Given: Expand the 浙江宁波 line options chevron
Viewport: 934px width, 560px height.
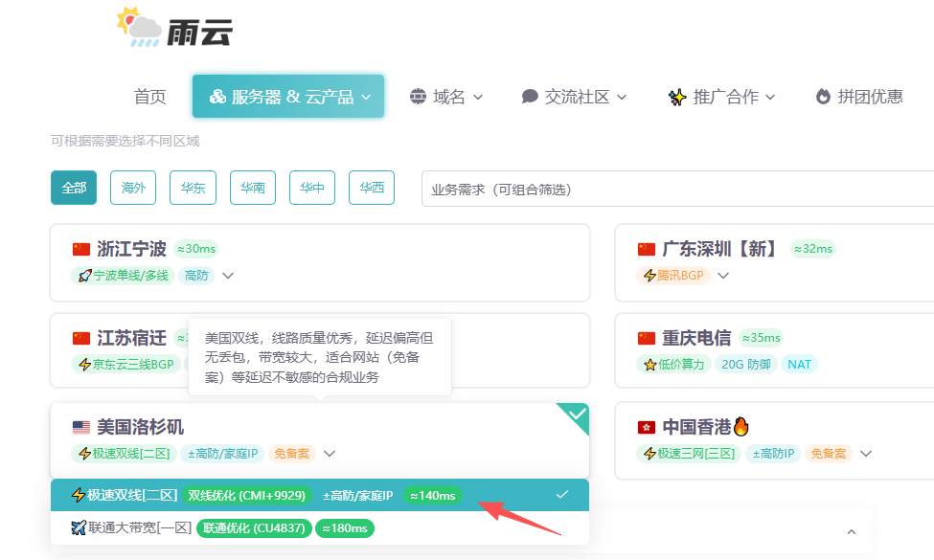Looking at the screenshot, I should (228, 276).
